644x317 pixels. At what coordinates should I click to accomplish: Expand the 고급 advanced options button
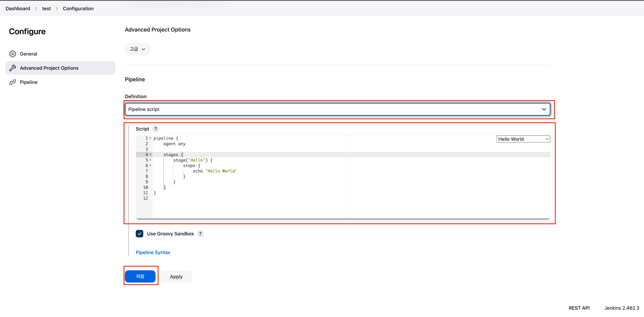point(137,49)
